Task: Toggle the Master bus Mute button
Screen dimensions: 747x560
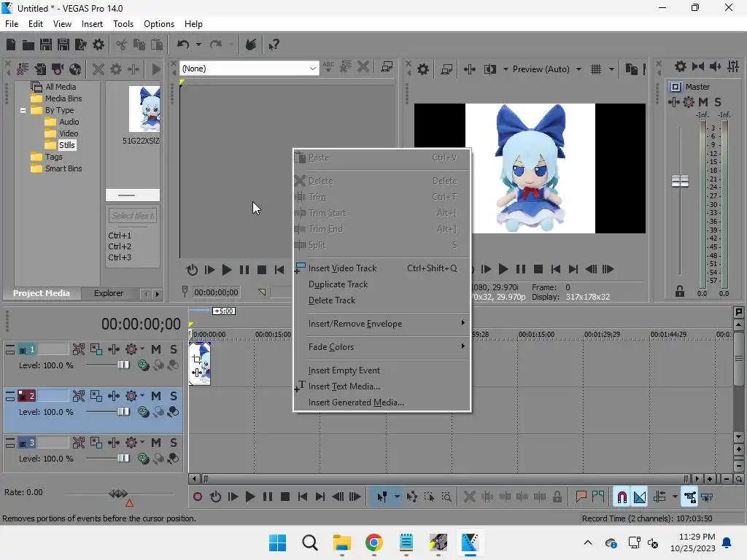Action: point(703,102)
